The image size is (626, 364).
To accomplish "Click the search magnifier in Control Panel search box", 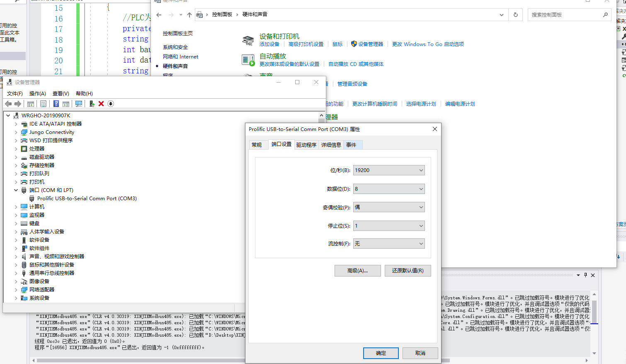I will (x=605, y=15).
